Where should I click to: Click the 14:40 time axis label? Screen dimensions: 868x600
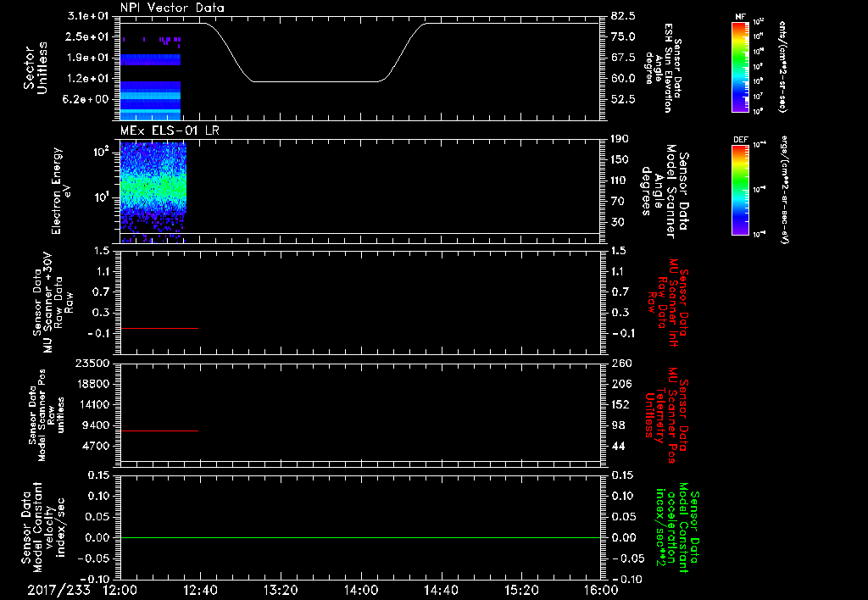pos(441,590)
